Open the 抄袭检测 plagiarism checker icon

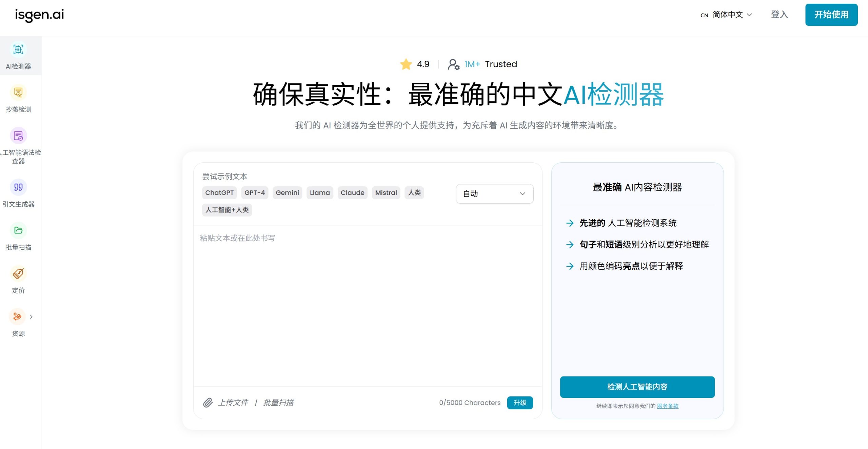[x=18, y=93]
